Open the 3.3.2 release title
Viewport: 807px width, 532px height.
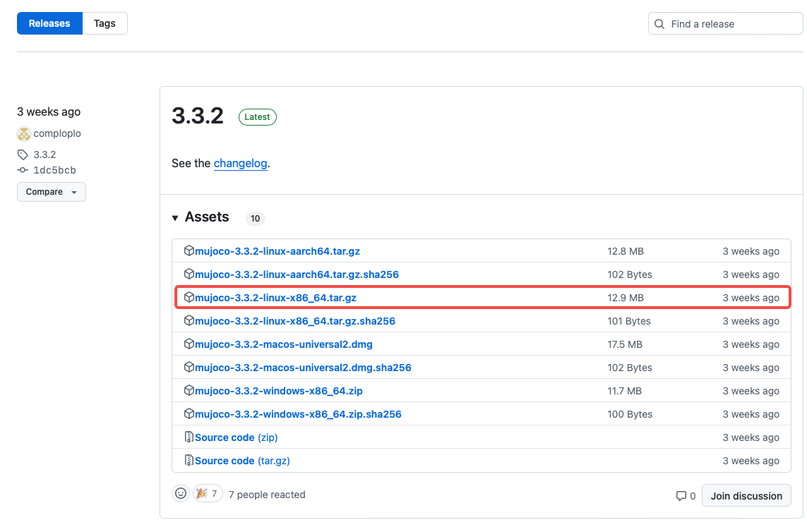(198, 116)
